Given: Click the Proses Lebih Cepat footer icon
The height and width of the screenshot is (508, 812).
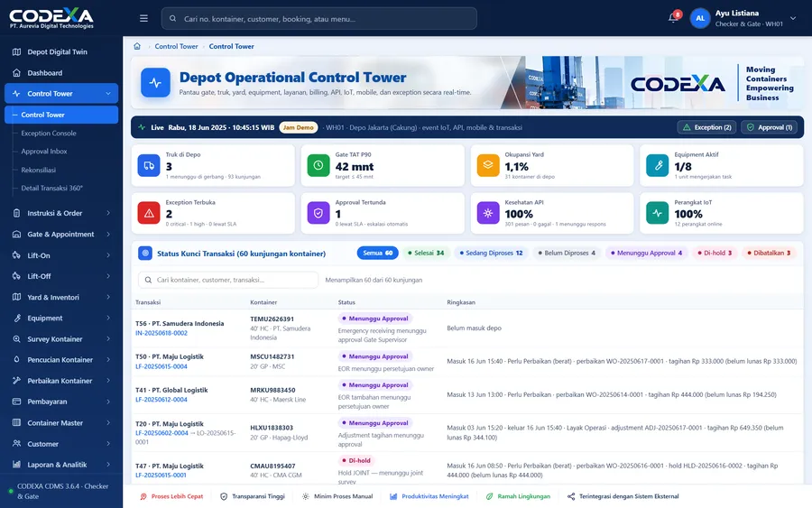Looking at the screenshot, I should (x=143, y=496).
